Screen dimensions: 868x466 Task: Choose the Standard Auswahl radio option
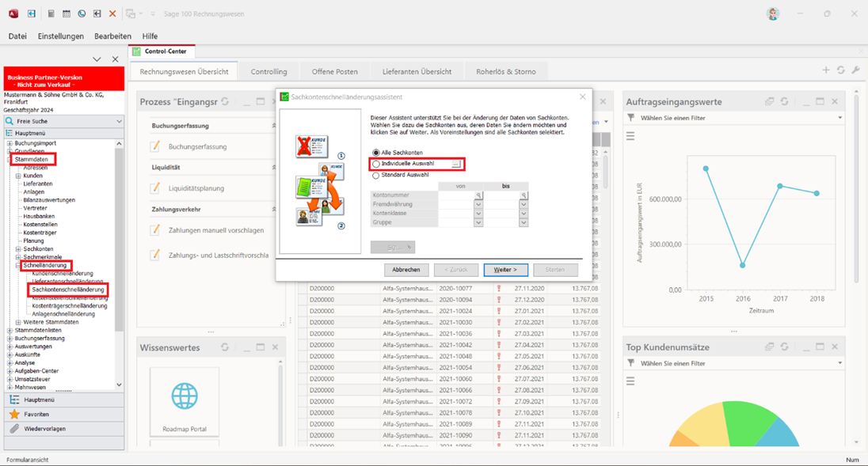[x=376, y=175]
